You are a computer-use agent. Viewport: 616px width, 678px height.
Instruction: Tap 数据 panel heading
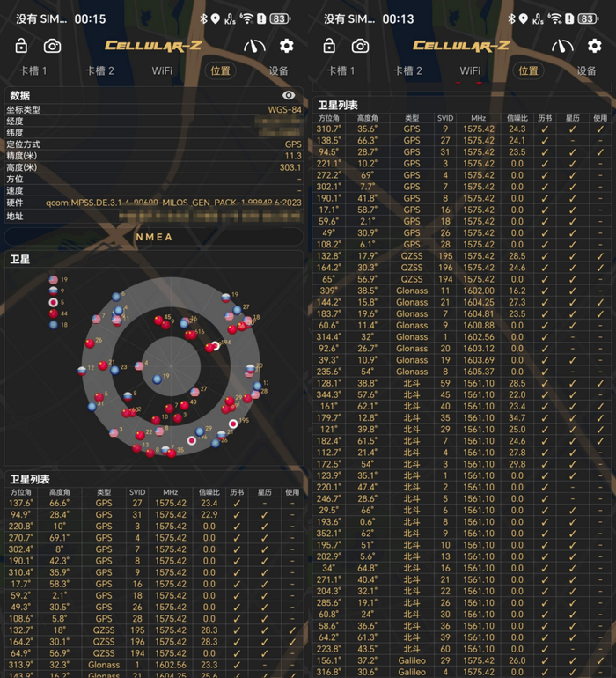[20, 96]
